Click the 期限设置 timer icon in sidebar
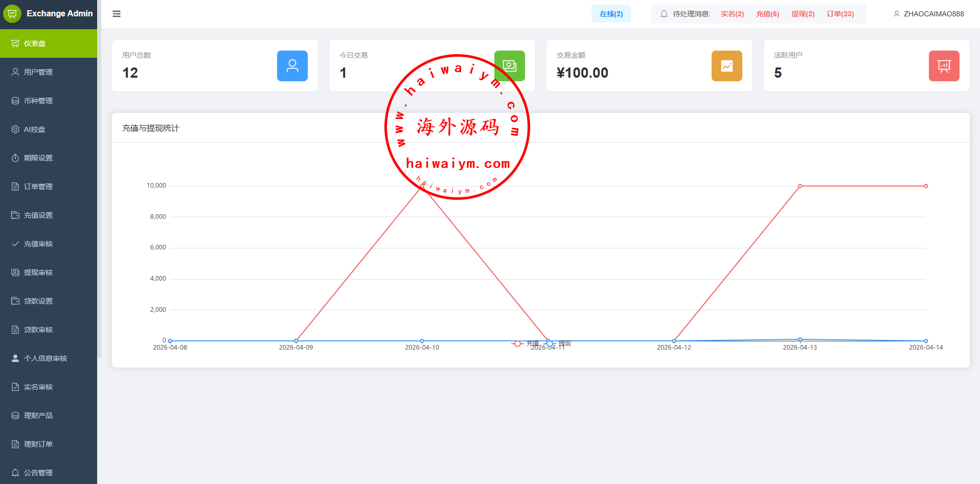This screenshot has height=484, width=980. (15, 158)
